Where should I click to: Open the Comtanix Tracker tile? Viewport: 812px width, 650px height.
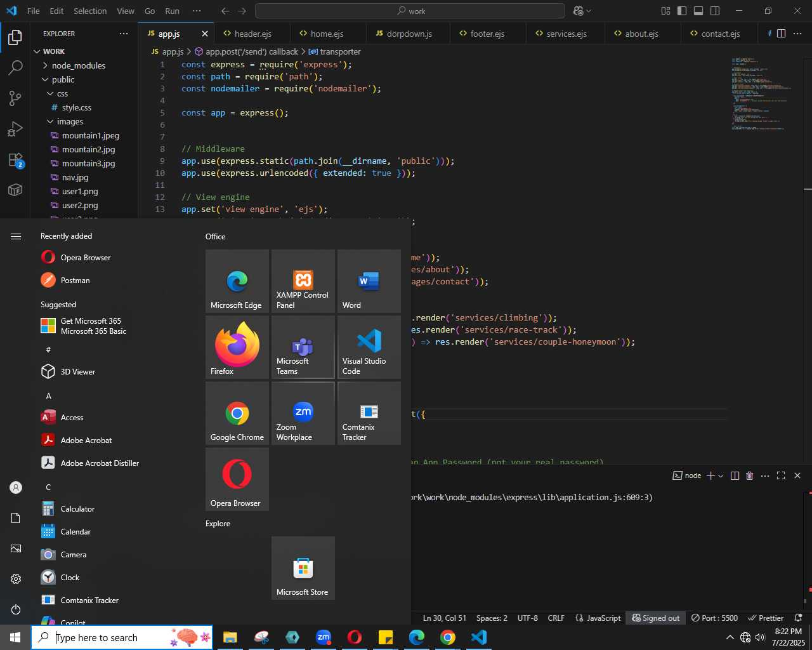pos(369,413)
